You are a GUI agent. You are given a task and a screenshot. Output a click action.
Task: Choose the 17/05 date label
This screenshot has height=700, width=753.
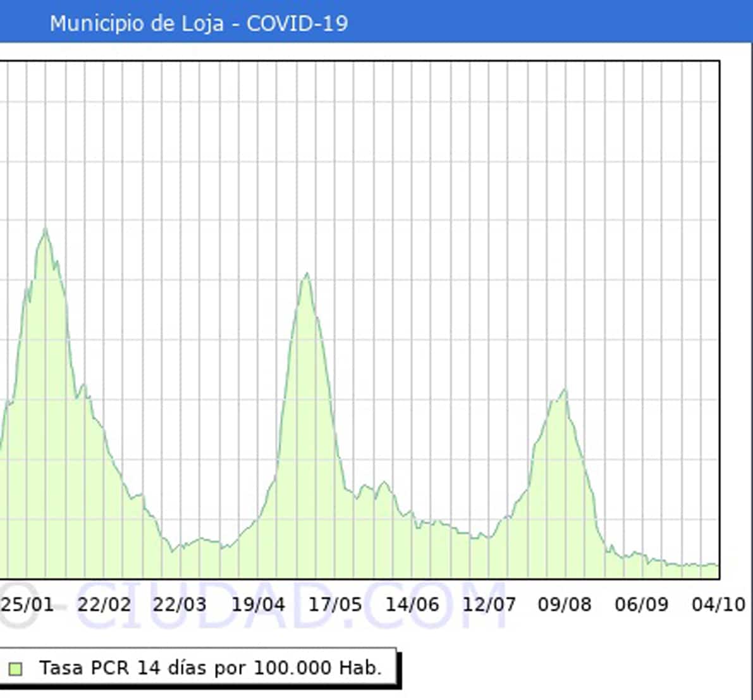335,605
